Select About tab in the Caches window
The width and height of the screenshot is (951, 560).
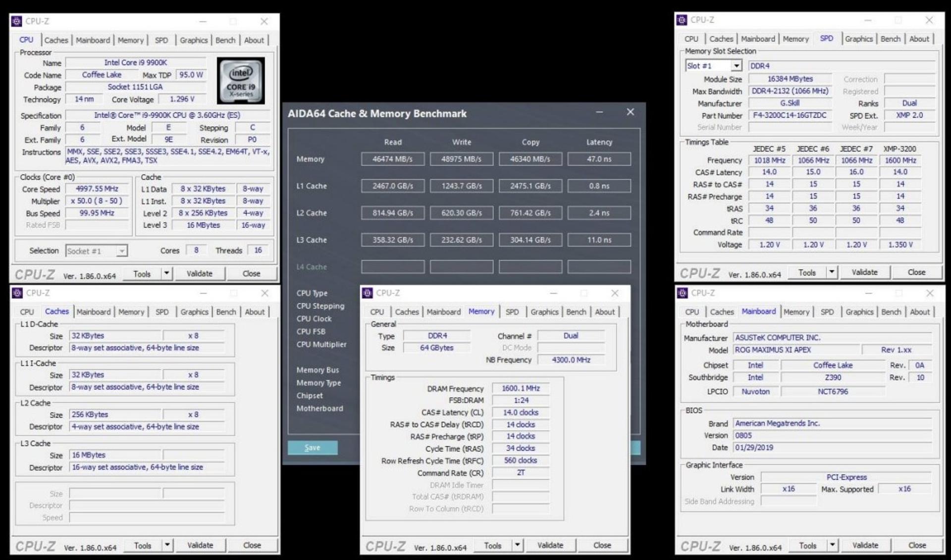click(255, 312)
